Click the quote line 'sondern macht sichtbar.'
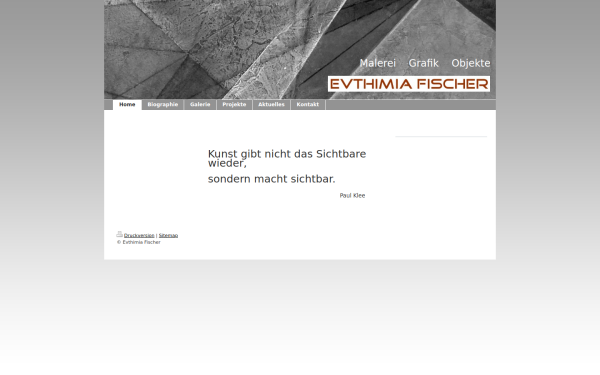Image resolution: width=600 pixels, height=375 pixels. pyautogui.click(x=271, y=179)
